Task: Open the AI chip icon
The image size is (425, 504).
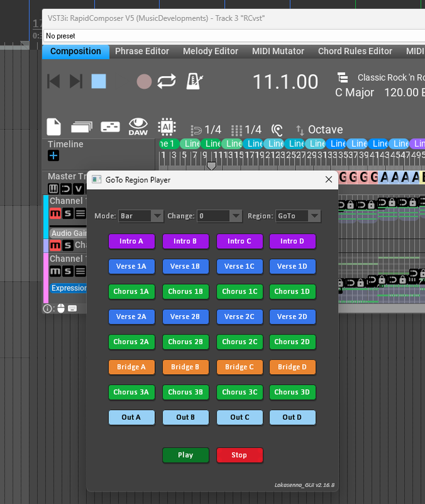Action: point(167,127)
